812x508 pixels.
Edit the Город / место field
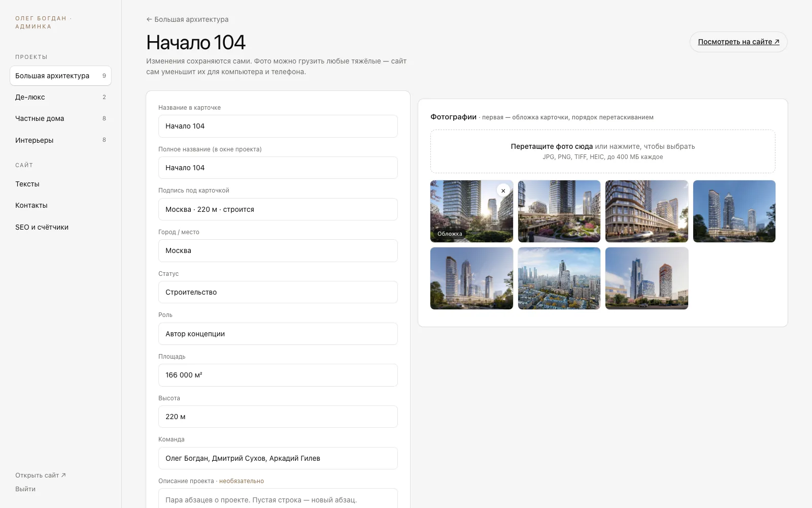click(x=278, y=250)
